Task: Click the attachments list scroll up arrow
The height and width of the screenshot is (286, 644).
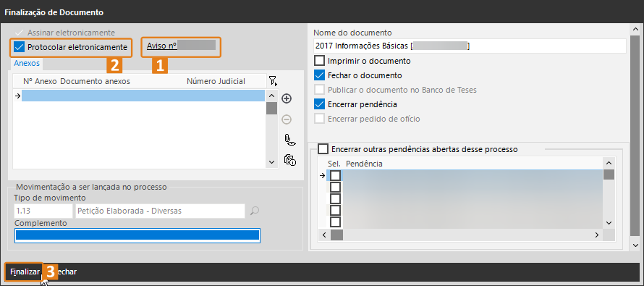Action: coord(271,96)
